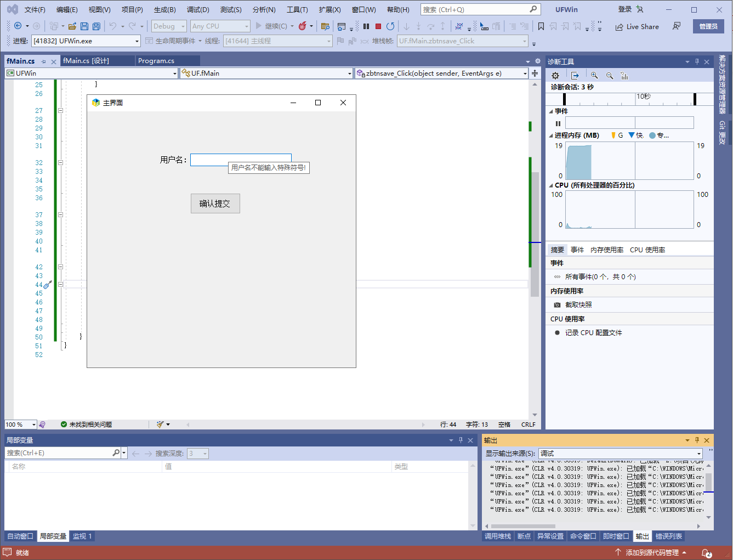Stop debugging with the red square
Screen dimensions: 733x560
tap(378, 26)
